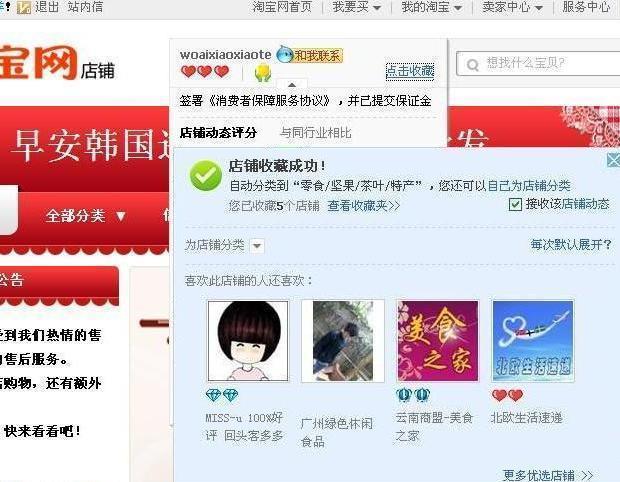
Task: Click the blue diamond rating under MISS-u
Action: 222,395
